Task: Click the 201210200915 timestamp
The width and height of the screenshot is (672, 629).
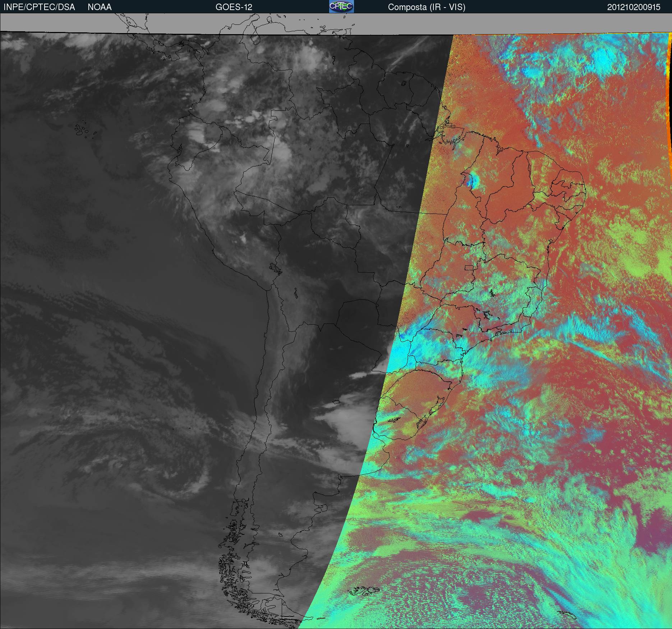Action: pyautogui.click(x=634, y=7)
